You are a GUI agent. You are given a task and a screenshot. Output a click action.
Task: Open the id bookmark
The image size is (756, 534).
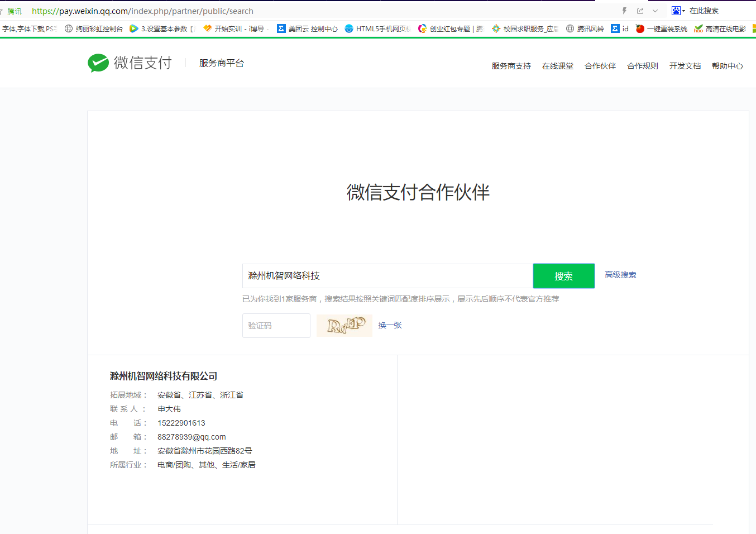pyautogui.click(x=620, y=28)
